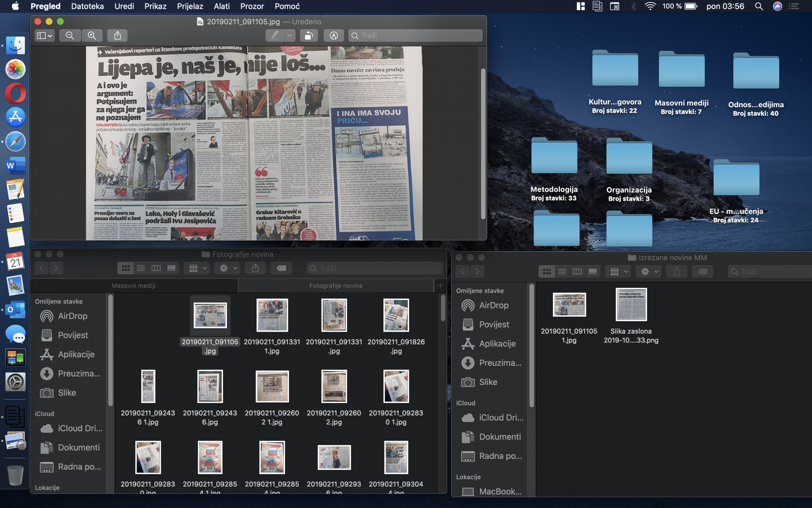
Task: Open the tags button in Fotografije novina
Action: 281,268
